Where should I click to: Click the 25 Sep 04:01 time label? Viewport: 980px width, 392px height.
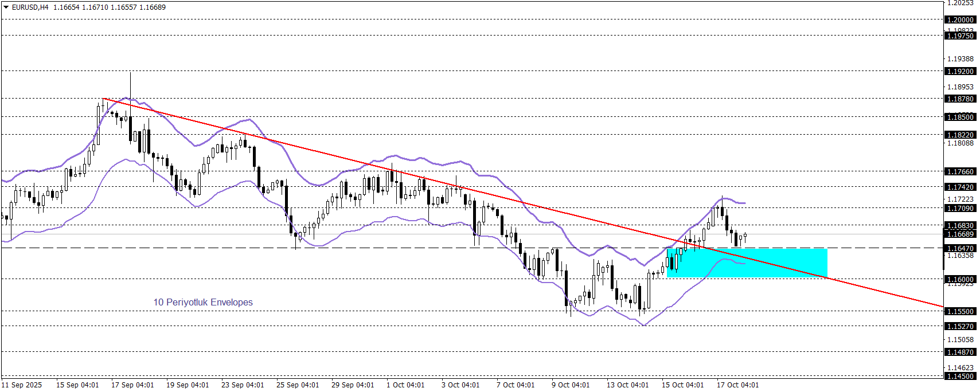point(298,385)
